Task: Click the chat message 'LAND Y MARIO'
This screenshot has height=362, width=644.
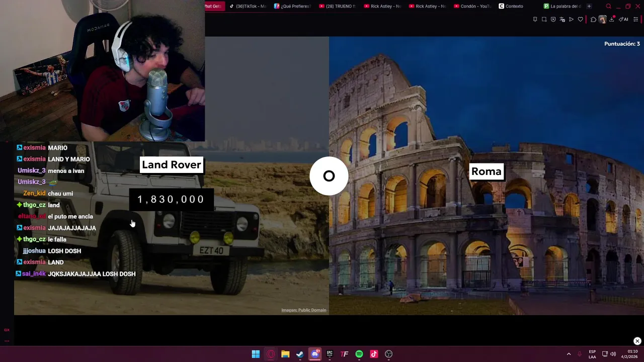Action: tap(69, 159)
